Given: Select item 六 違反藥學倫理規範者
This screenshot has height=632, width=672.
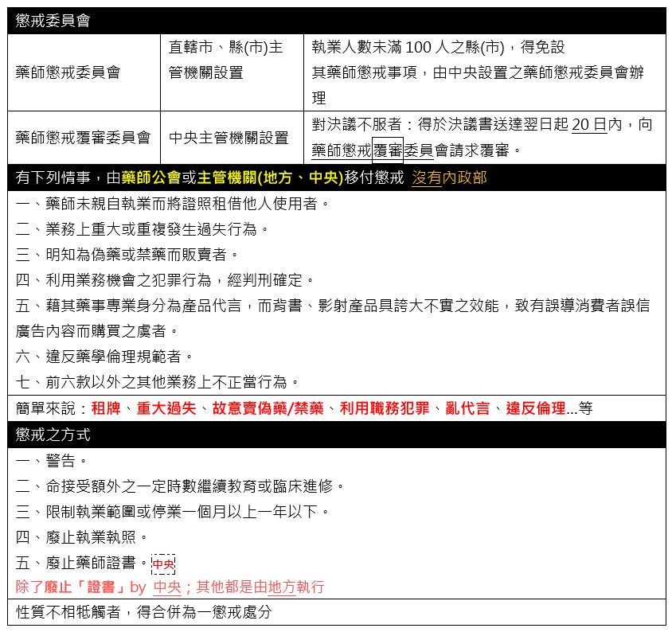Looking at the screenshot, I should click(104, 355).
